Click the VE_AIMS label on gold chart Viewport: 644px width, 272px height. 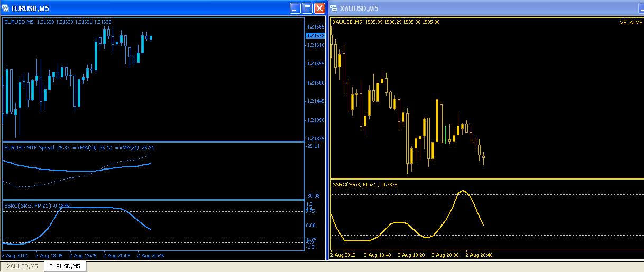coord(631,22)
